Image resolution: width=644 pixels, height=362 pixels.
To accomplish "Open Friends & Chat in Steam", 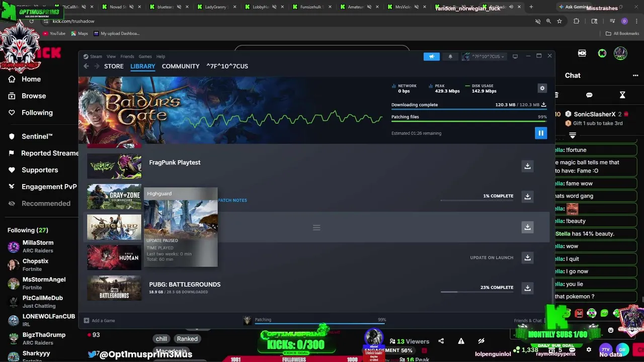I will coord(528,320).
